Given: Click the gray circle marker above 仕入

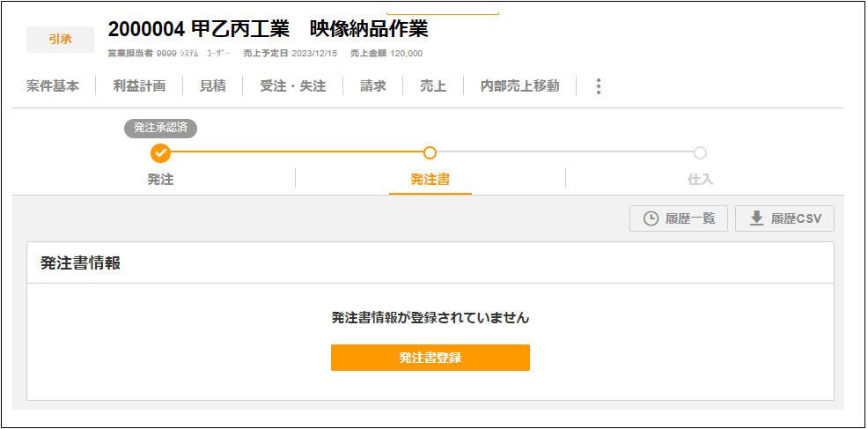Looking at the screenshot, I should click(700, 153).
